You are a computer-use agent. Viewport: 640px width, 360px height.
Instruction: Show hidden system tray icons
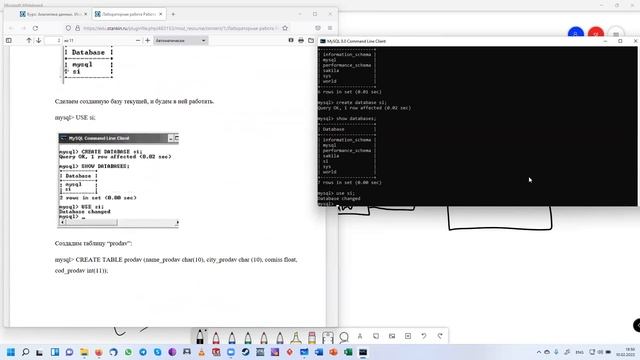(539, 352)
